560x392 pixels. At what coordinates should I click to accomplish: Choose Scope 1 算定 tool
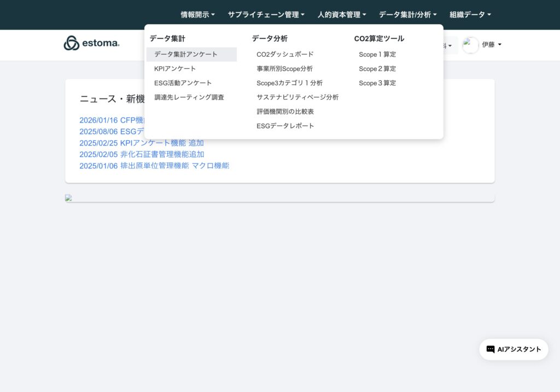[377, 55]
